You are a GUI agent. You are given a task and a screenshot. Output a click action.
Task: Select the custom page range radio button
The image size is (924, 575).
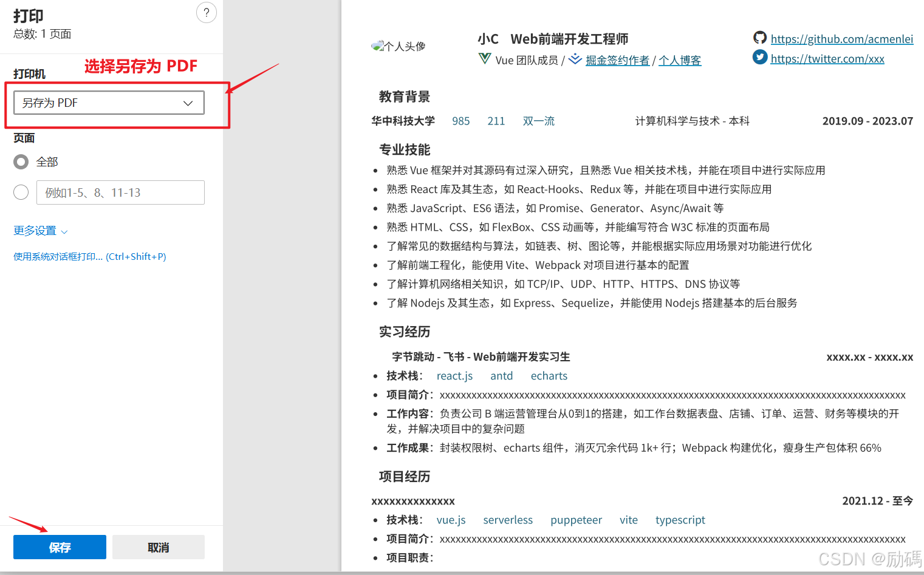(21, 192)
